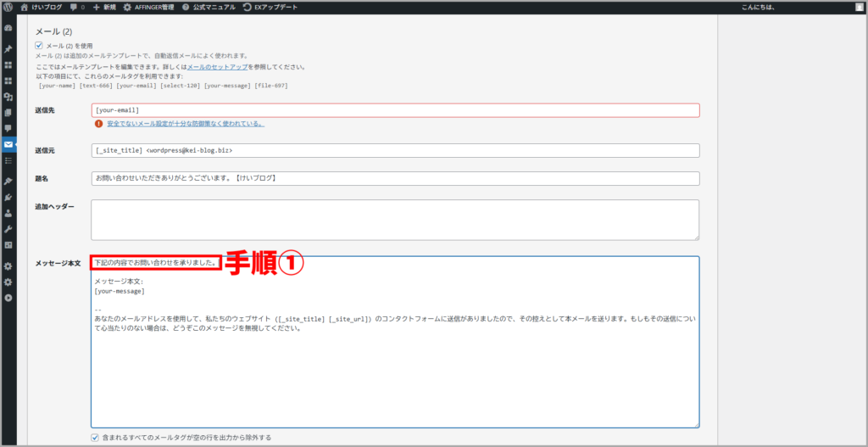Image resolution: width=868 pixels, height=447 pixels.
Task: Open Media library icon in sidebar
Action: pyautogui.click(x=8, y=97)
